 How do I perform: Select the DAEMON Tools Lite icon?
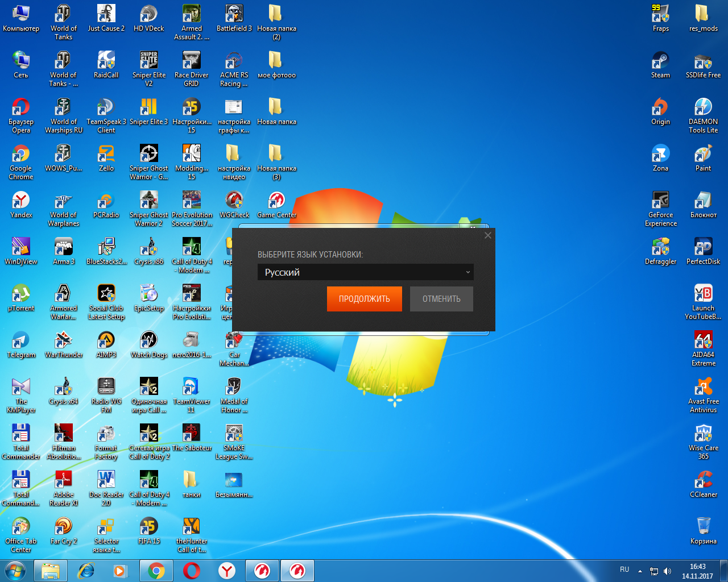703,115
